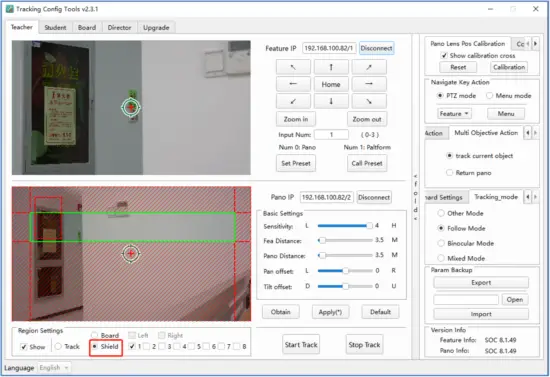Viewport: 550px width, 377px height.
Task: Toggle region checkbox 8
Action: [237, 346]
